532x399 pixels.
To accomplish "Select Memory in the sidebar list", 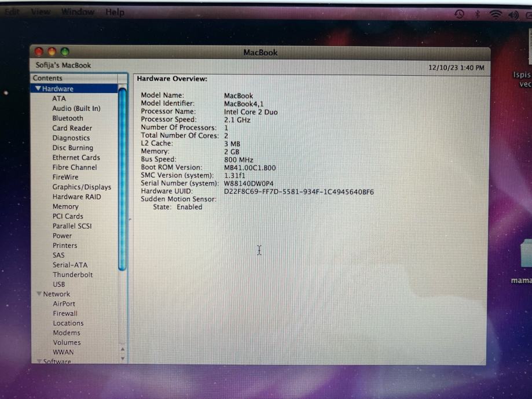I will [x=65, y=206].
